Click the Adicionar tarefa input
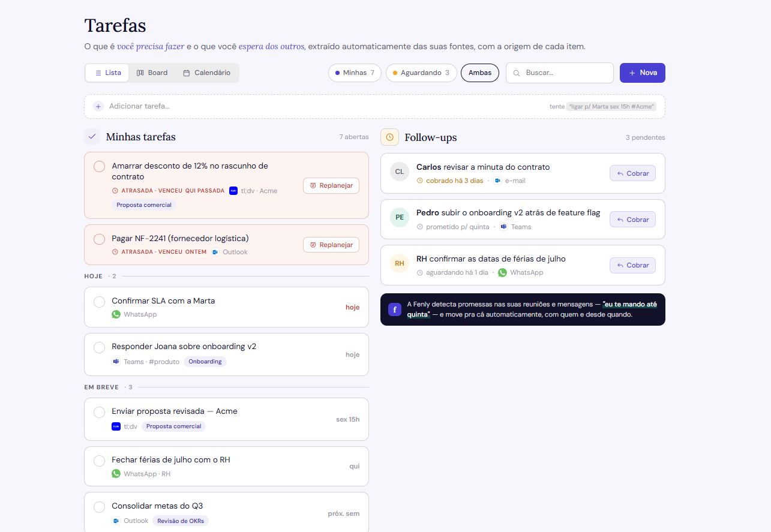This screenshot has height=532, width=771. 374,106
